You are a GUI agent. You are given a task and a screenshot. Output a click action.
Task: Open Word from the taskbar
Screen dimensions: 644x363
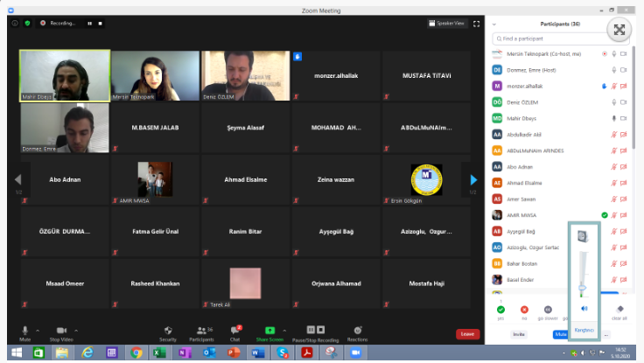257,353
